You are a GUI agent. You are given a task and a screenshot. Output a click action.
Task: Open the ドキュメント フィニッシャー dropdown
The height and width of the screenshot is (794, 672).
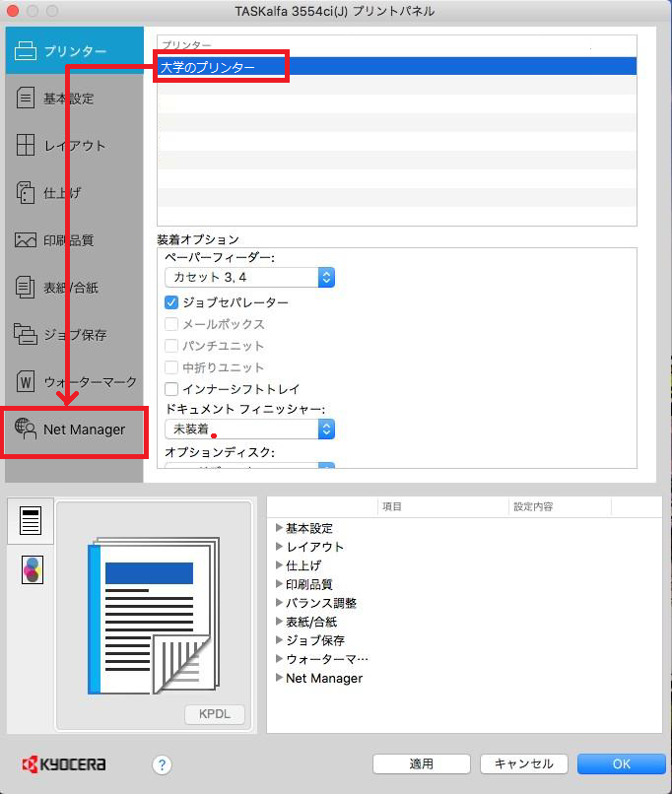point(249,430)
